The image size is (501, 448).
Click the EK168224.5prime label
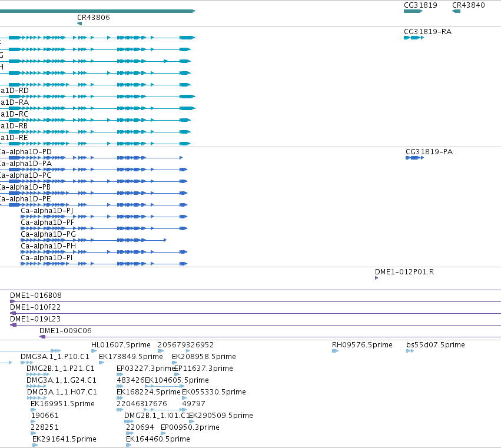148,392
